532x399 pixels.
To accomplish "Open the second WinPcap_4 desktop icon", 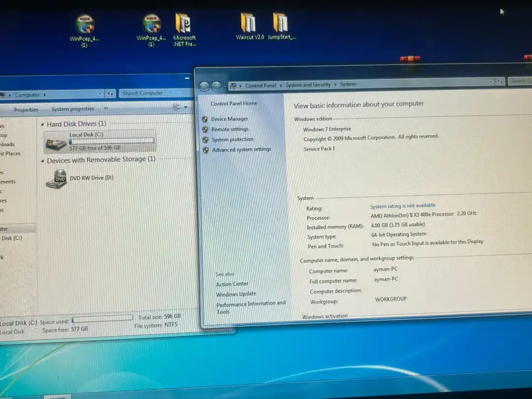I will [151, 31].
